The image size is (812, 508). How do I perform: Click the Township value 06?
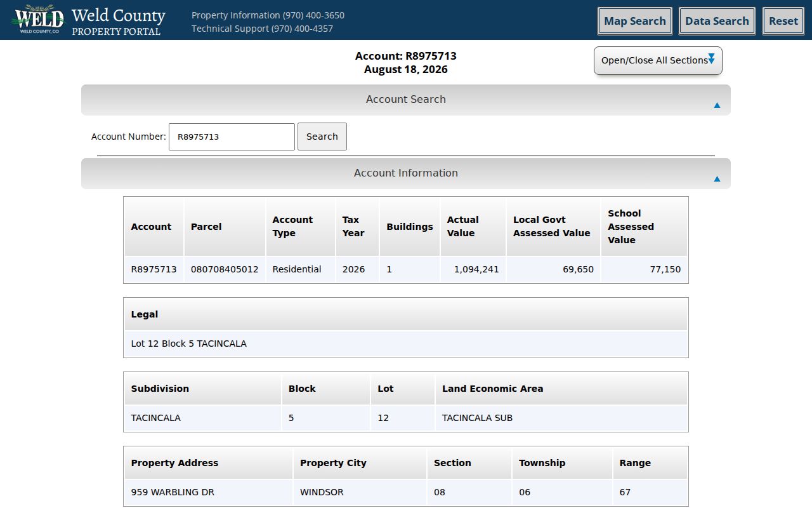[525, 492]
